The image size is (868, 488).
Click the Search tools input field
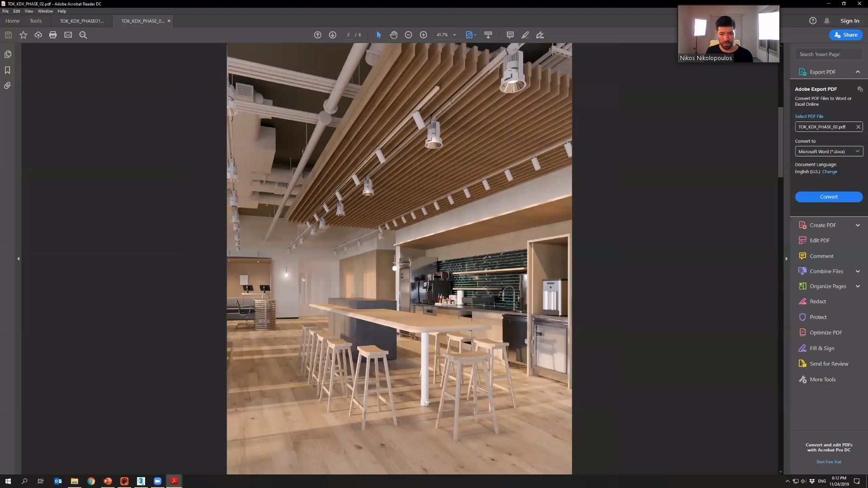(828, 54)
